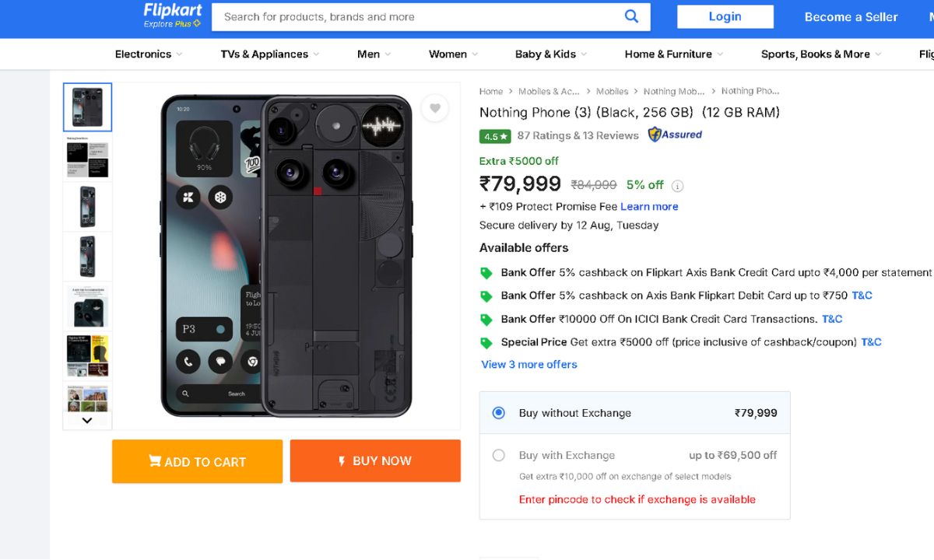Click the Flipkart Assured badge
Screen dimensions: 934x560
tap(675, 135)
